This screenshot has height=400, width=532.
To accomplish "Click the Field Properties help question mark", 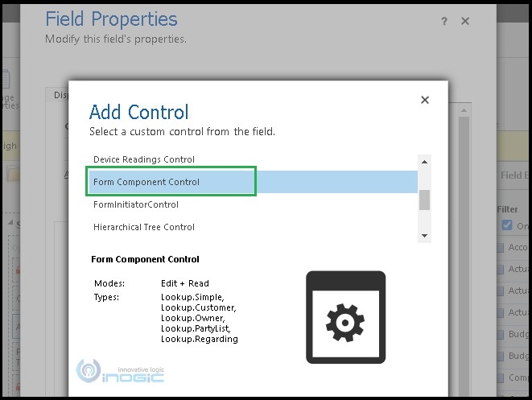I will pyautogui.click(x=444, y=22).
